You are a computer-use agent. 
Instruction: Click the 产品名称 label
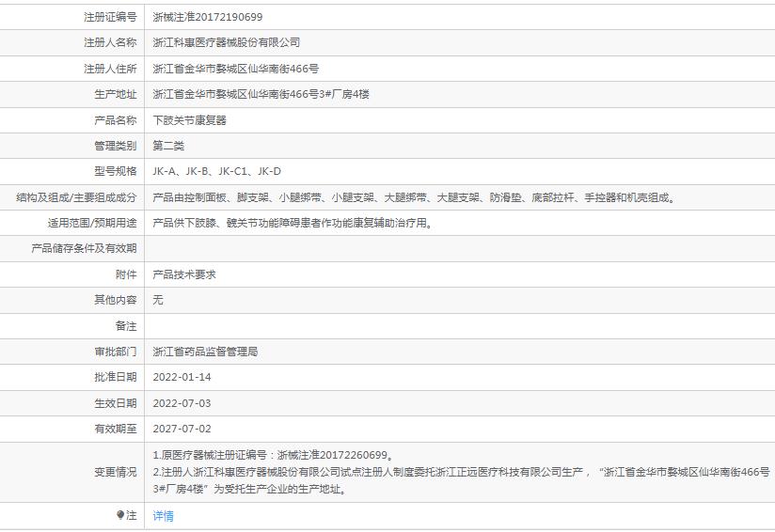click(x=116, y=120)
